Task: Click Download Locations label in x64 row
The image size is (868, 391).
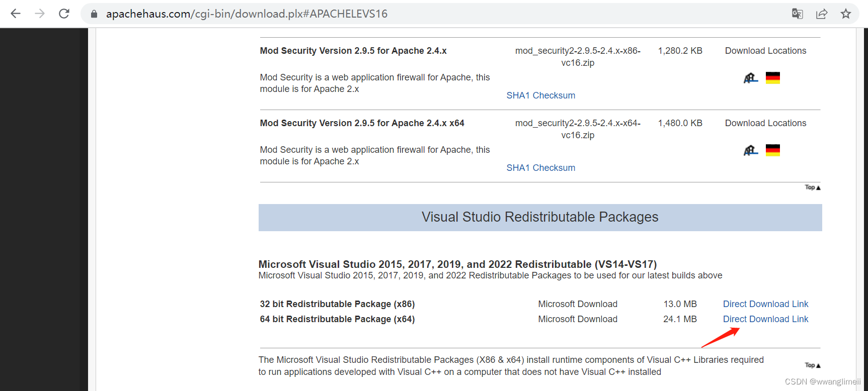Action: [x=765, y=123]
